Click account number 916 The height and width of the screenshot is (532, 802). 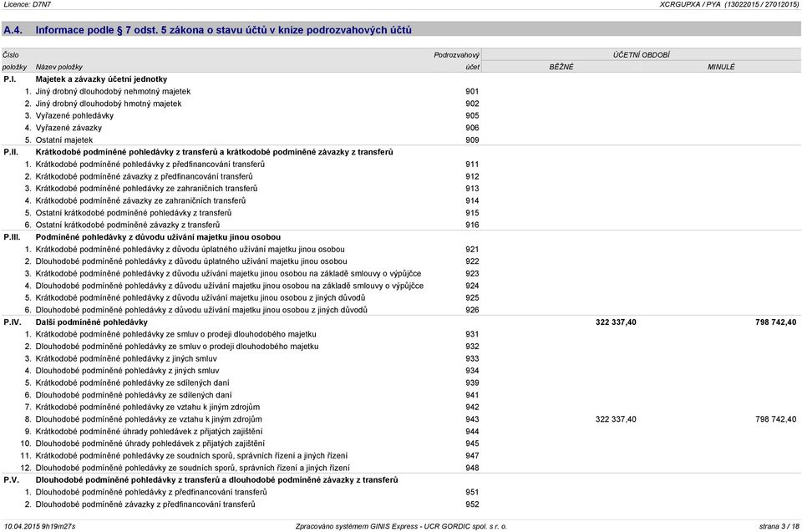472,225
